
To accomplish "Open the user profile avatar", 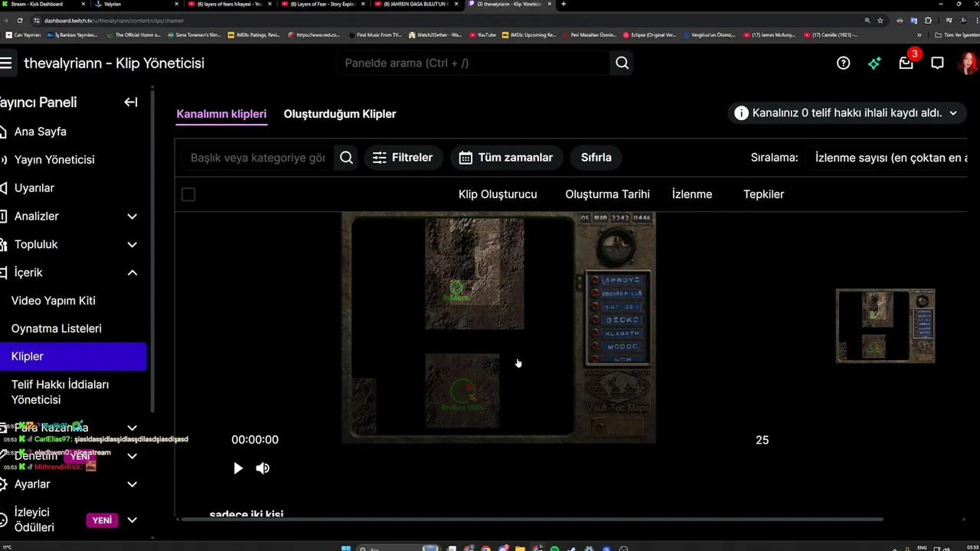I will [968, 63].
